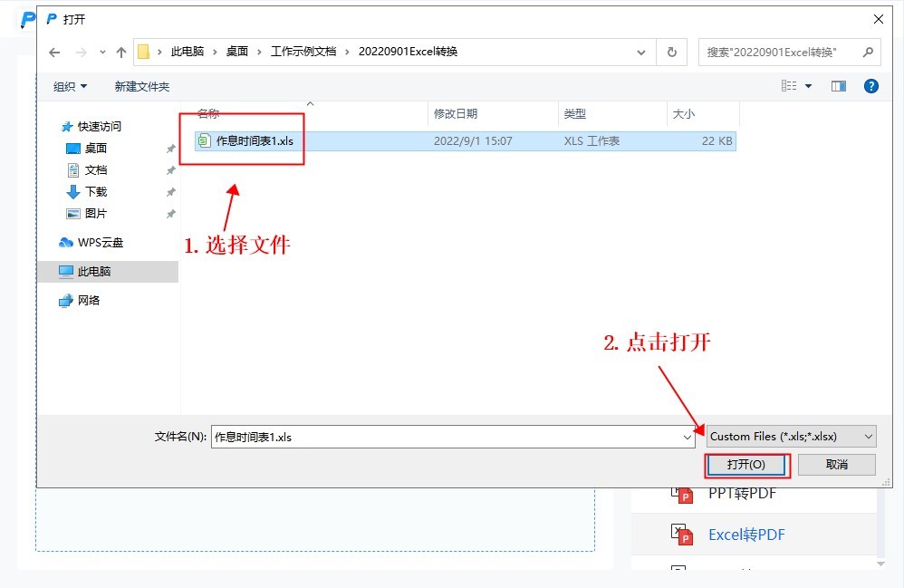The image size is (904, 588).
Task: Navigate up one folder with the up arrow
Action: [x=121, y=52]
